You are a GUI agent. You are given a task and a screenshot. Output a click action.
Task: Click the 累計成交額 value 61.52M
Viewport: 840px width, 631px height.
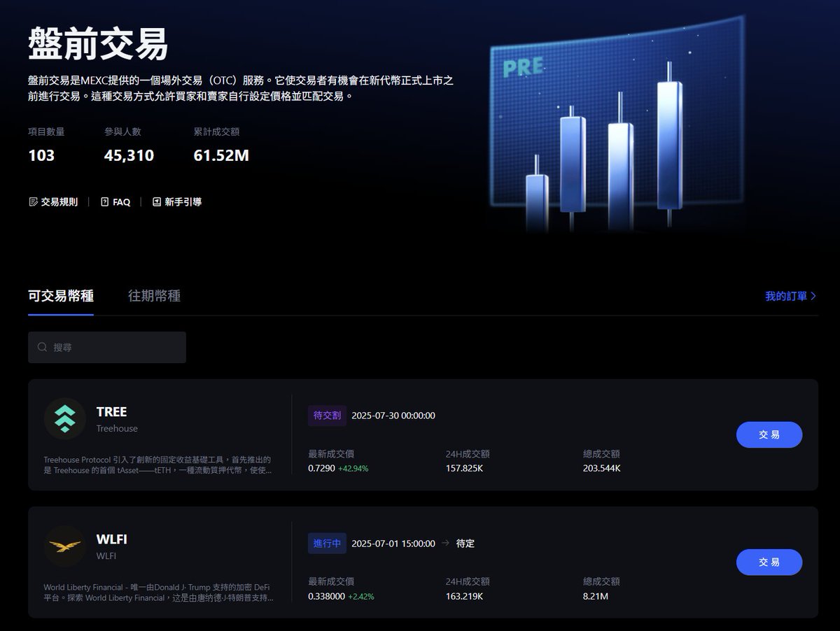point(221,155)
